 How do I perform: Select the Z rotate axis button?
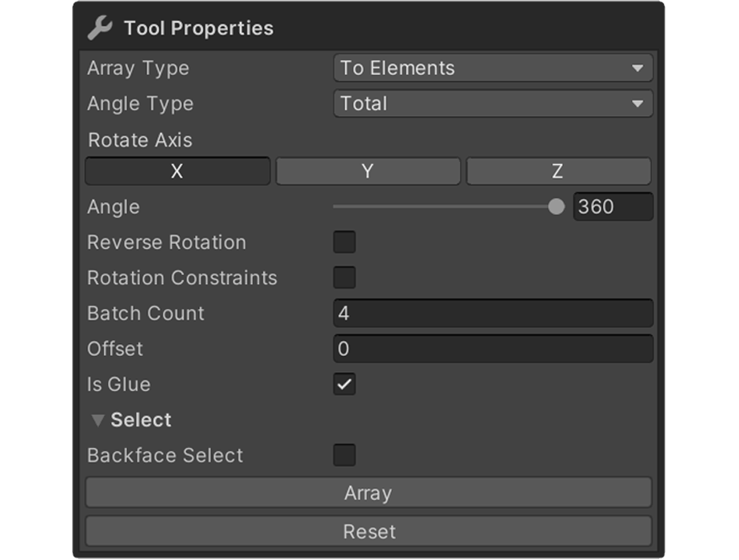[558, 170]
